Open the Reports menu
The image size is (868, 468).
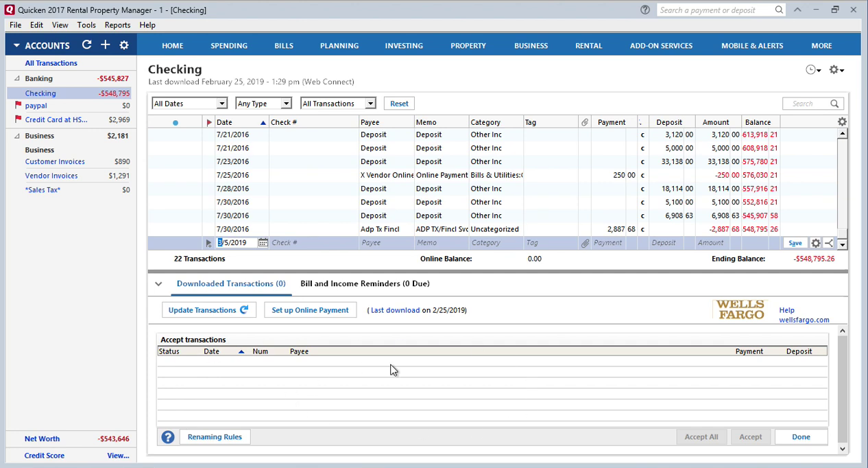pyautogui.click(x=117, y=25)
